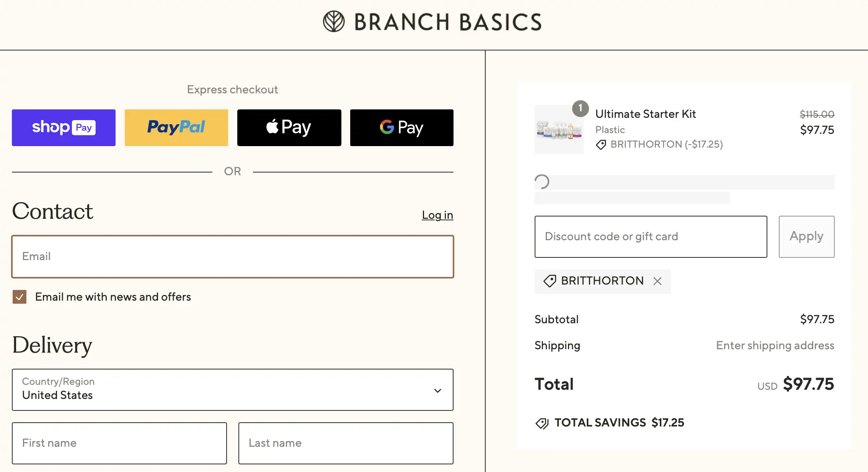Remove the BRITTHORTON discount code
This screenshot has height=472, width=868.
click(658, 281)
